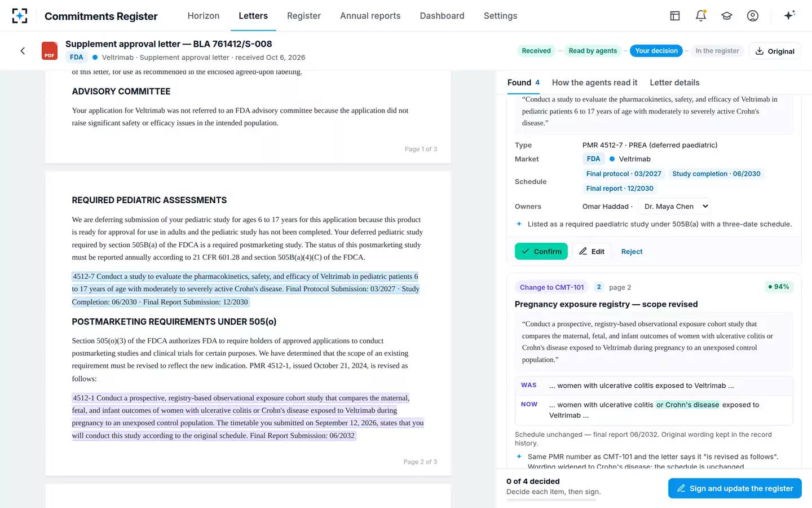Click the 'Study completion · 06/2030' chip
Screen dimensions: 812x508
pyautogui.click(x=716, y=174)
